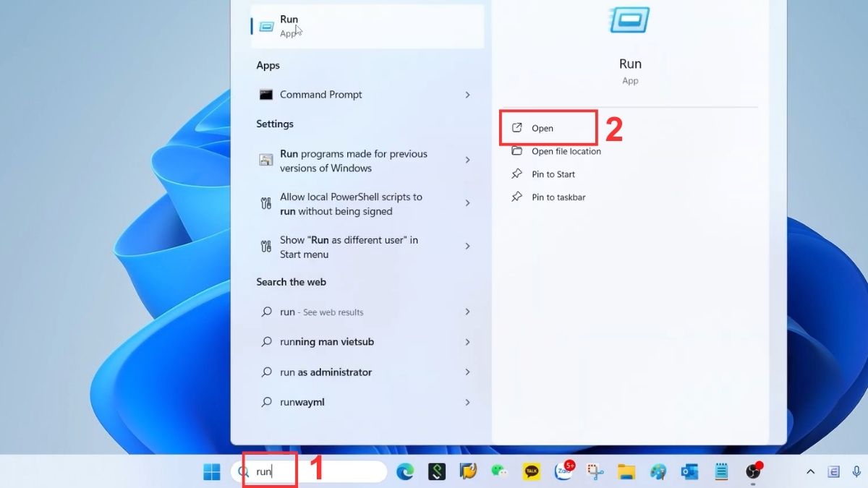
Task: Click Open in the Run preview pane
Action: (542, 128)
